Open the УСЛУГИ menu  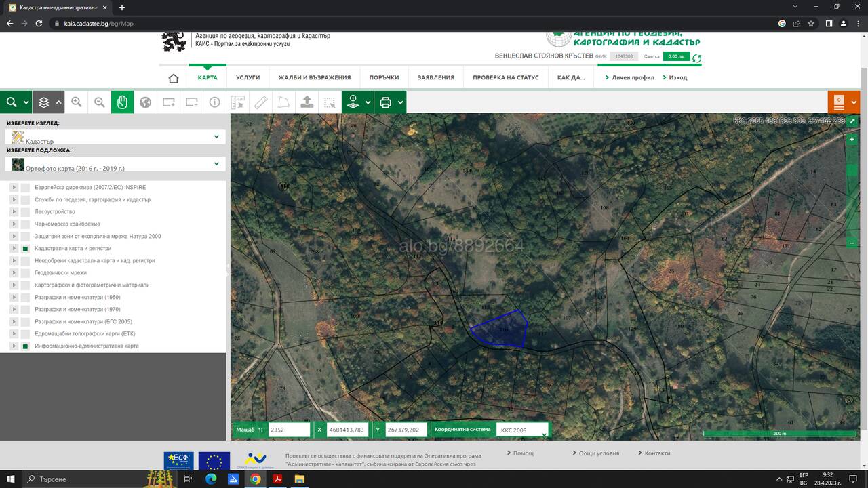pyautogui.click(x=248, y=78)
